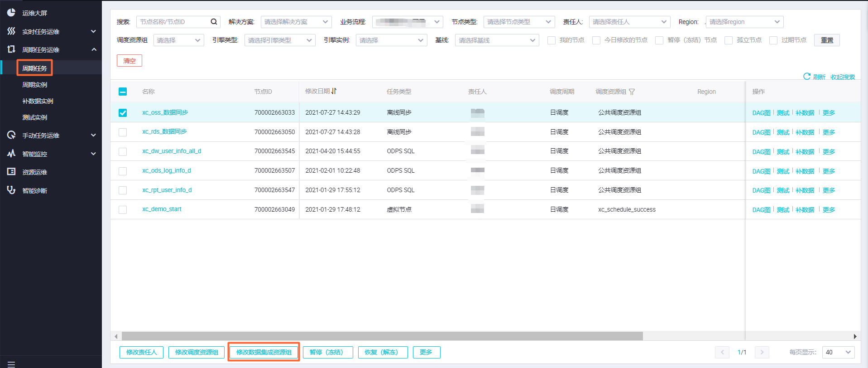Click the horizontal scrollbar left arrow
The image size is (868, 368).
point(116,336)
